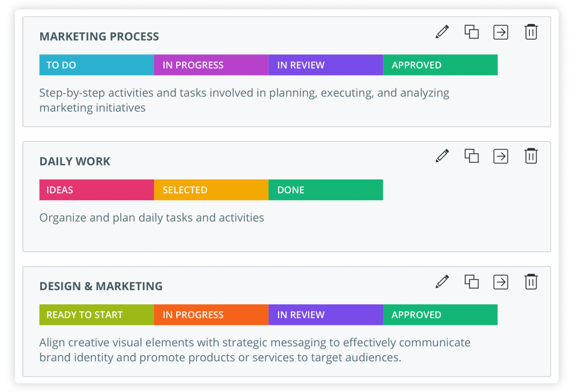The height and width of the screenshot is (392, 573).
Task: Click the trash icon on Design & Marketing
Action: (530, 282)
